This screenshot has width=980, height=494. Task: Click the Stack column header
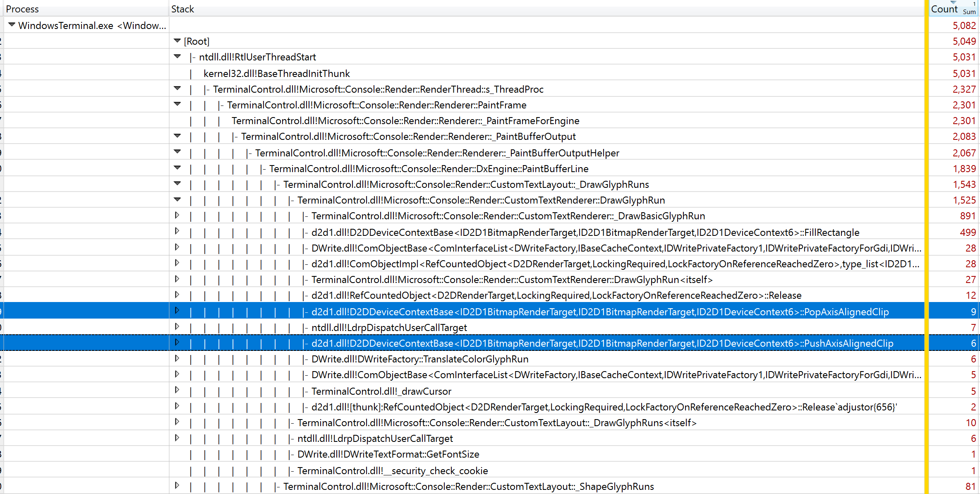pyautogui.click(x=182, y=9)
